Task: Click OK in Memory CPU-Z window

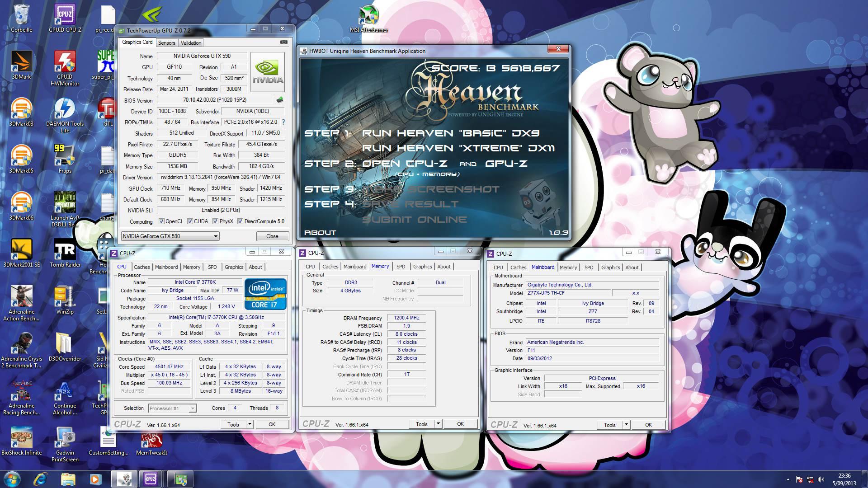Action: tap(460, 424)
